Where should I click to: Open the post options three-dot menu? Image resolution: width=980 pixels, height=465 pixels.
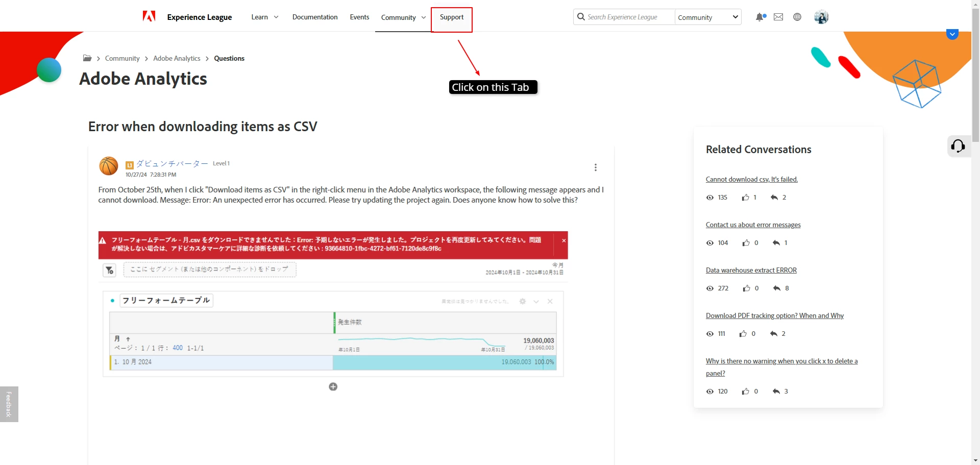596,167
